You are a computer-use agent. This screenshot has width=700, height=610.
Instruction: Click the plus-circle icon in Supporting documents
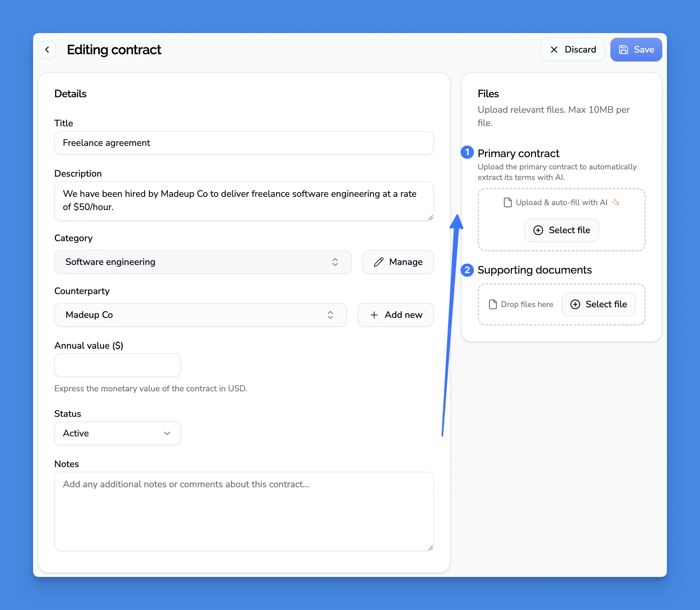tap(575, 304)
